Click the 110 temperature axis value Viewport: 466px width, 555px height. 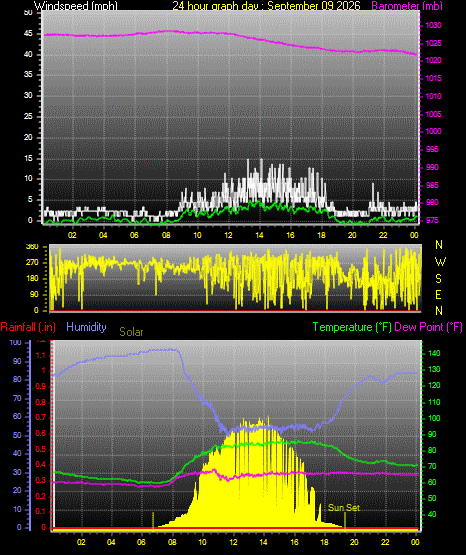click(x=434, y=402)
